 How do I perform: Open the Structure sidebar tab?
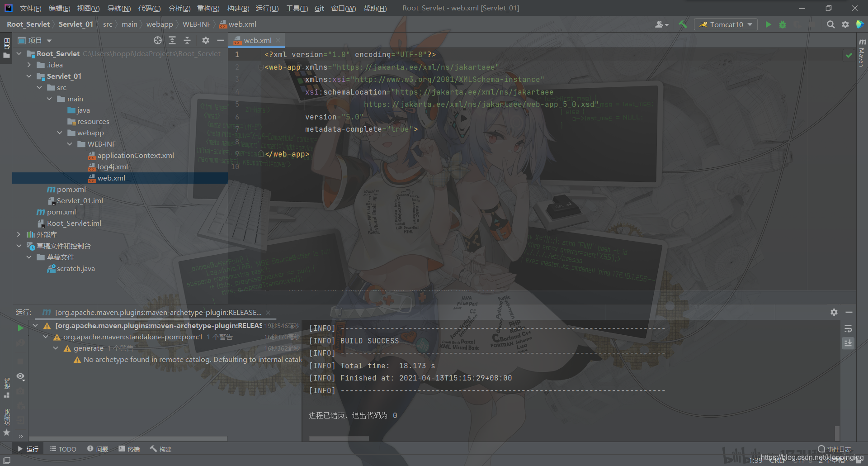[6, 388]
